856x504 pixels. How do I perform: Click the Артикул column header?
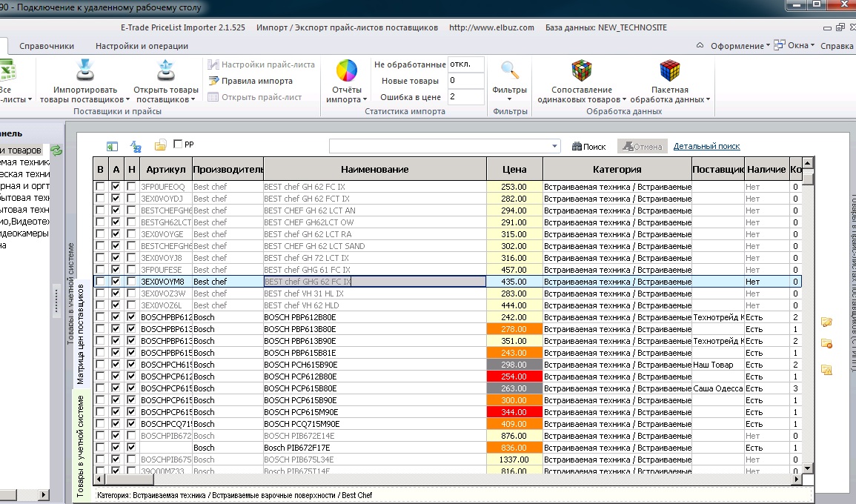coord(165,169)
